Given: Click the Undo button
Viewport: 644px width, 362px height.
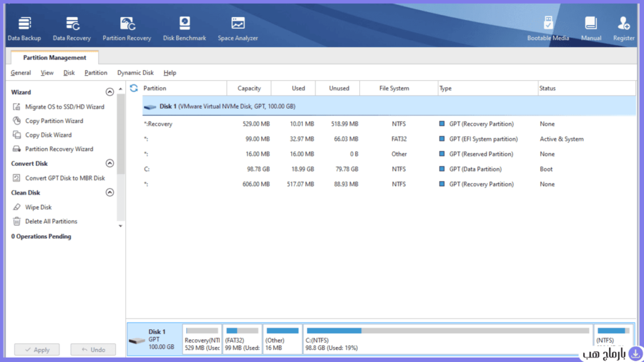Looking at the screenshot, I should coord(93,349).
